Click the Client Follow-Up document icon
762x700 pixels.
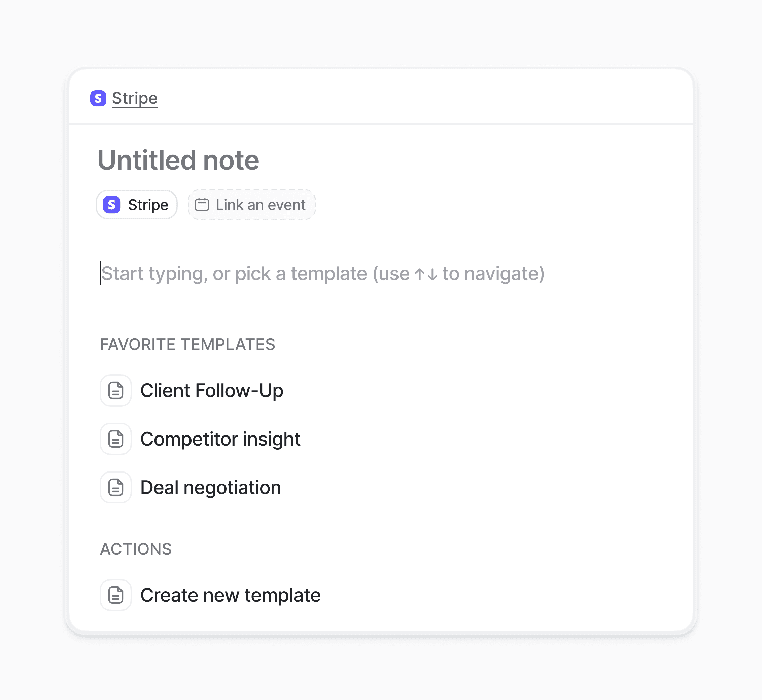pos(115,390)
